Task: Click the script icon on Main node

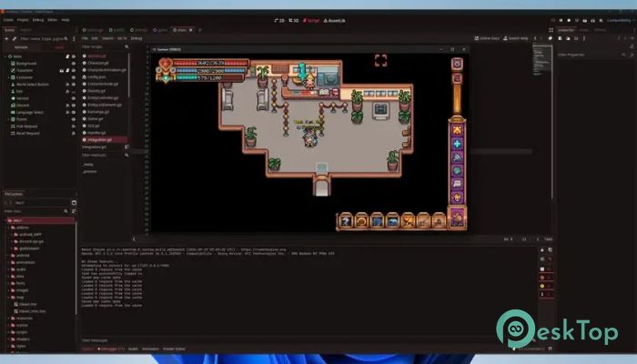Action: [67, 56]
